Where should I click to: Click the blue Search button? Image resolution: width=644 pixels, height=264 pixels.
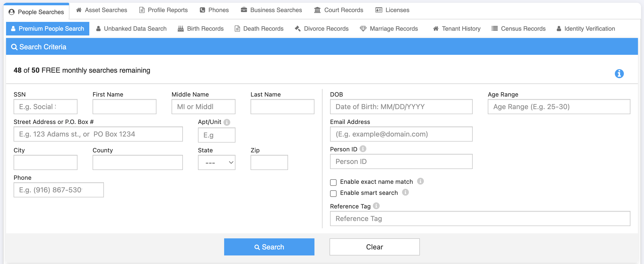point(269,247)
